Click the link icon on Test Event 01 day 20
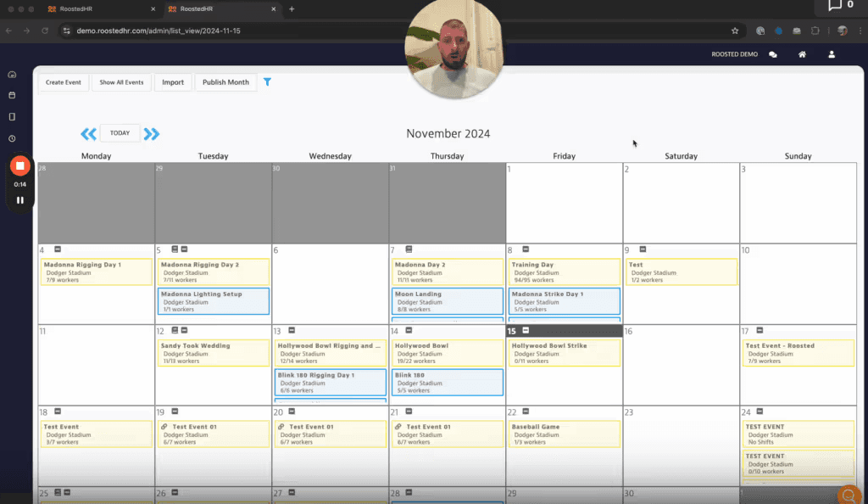The image size is (868, 504). 281,427
